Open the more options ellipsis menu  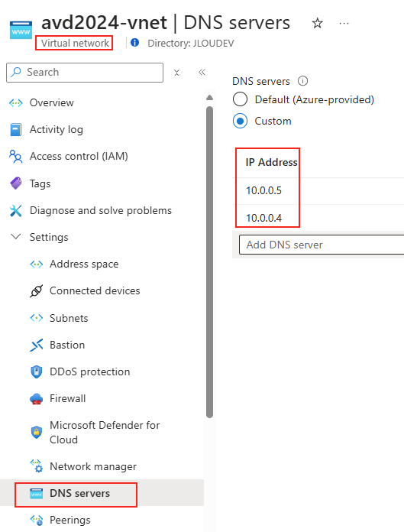coord(344,24)
